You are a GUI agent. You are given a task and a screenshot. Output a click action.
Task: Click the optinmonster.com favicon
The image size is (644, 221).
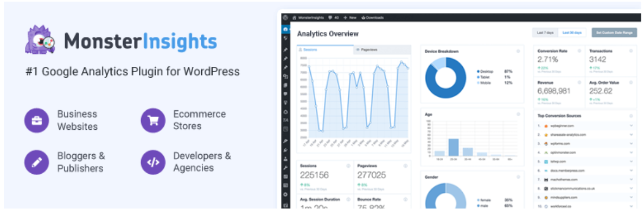click(x=546, y=153)
